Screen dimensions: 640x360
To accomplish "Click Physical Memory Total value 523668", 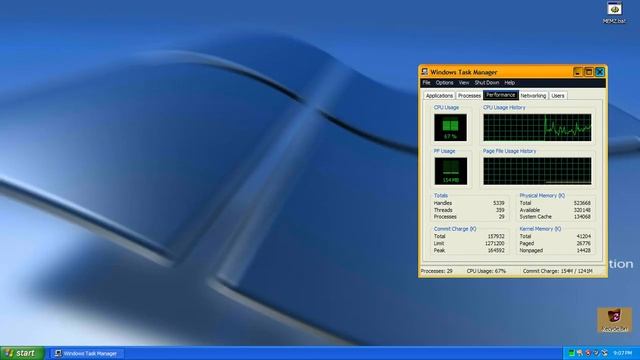I will (582, 203).
